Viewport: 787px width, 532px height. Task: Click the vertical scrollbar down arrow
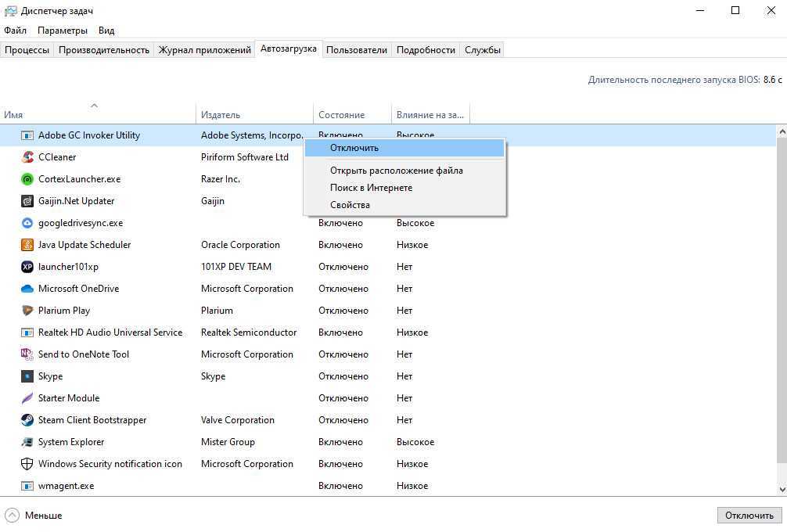781,489
